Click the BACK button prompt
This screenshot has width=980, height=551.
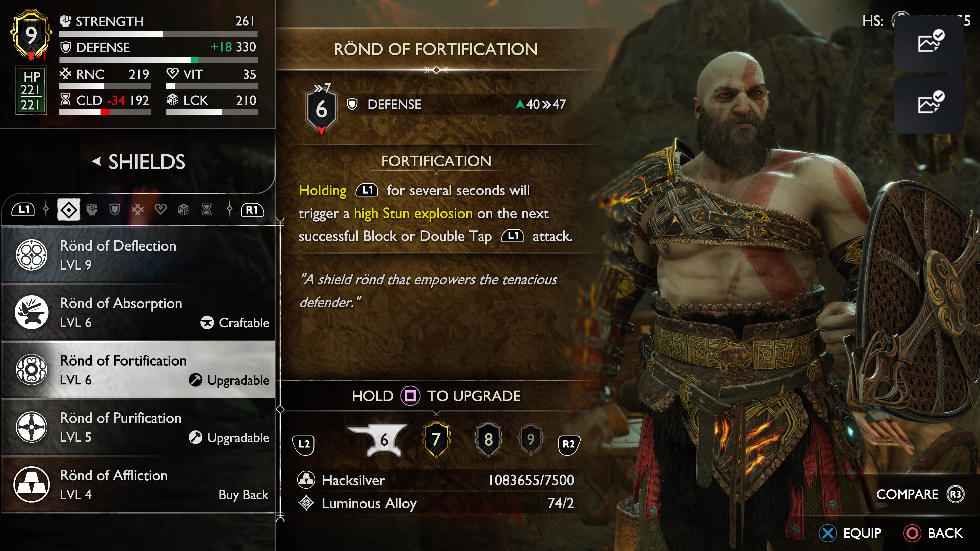(x=933, y=533)
